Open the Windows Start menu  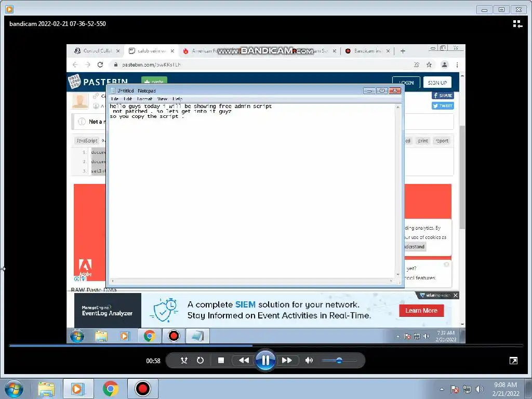(x=14, y=389)
